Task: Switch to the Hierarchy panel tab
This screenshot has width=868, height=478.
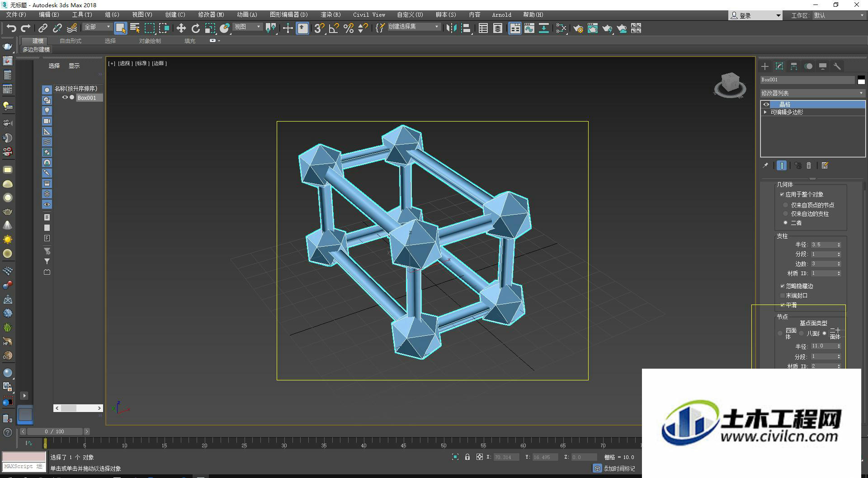Action: coord(794,66)
